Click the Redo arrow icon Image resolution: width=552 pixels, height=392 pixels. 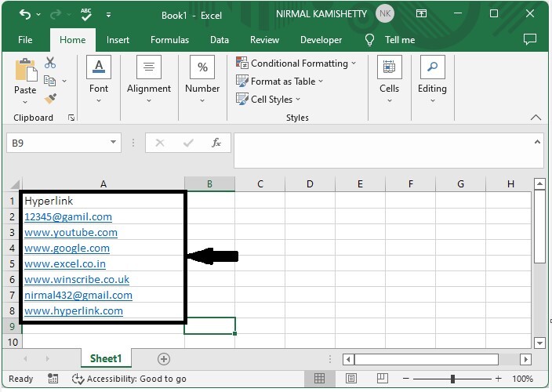coord(56,14)
